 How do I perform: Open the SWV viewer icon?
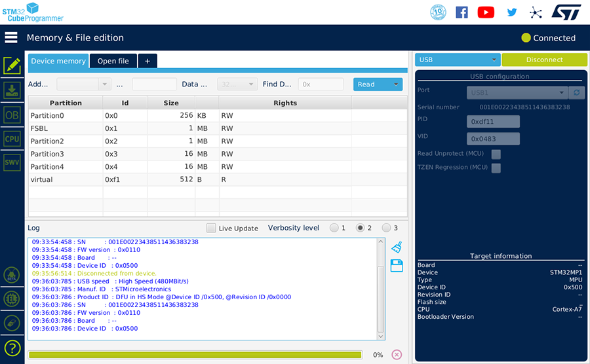12,162
